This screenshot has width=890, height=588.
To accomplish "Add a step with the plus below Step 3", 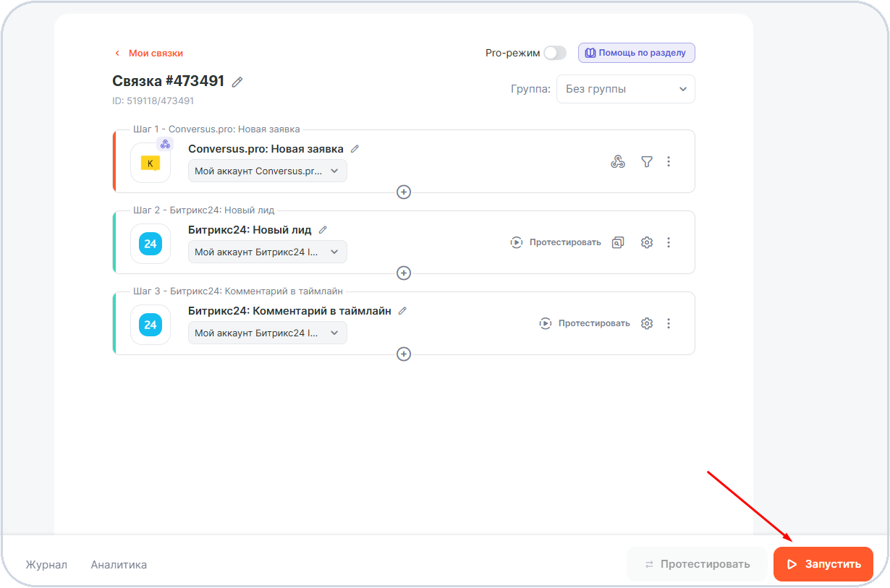I will point(404,354).
